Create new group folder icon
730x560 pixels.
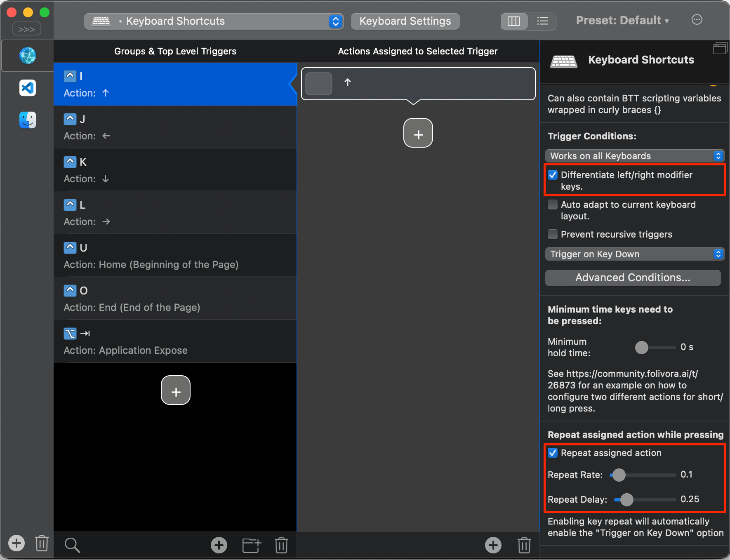coord(252,545)
